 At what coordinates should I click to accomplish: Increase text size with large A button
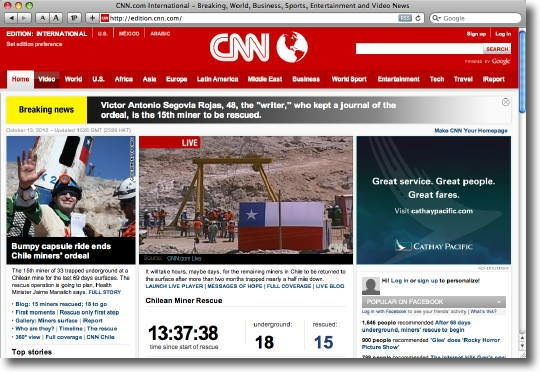(x=55, y=18)
